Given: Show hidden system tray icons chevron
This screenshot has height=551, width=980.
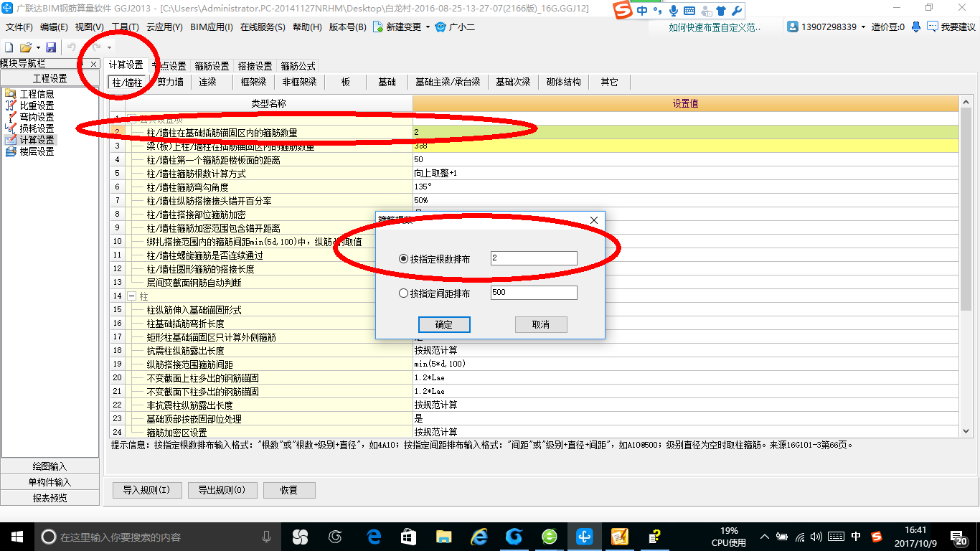Looking at the screenshot, I should coord(765,537).
